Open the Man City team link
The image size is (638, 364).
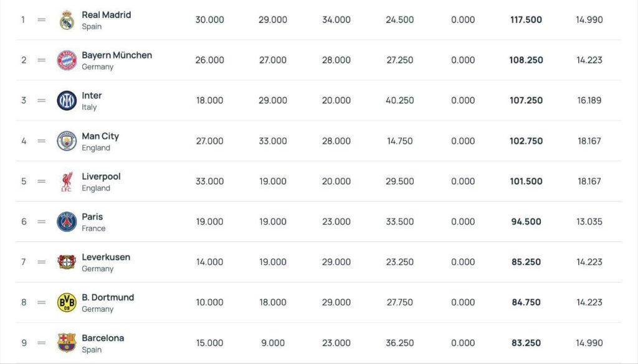point(100,136)
